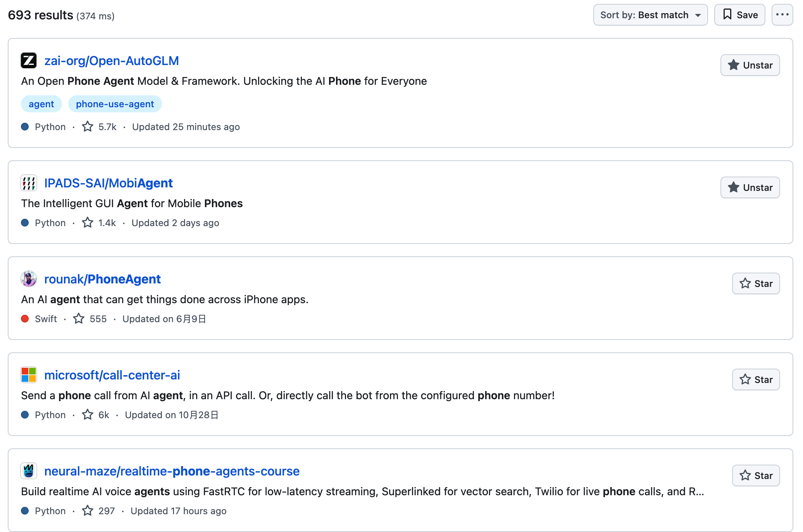
Task: Star the microsoft/call-center-ai repository
Action: [755, 379]
